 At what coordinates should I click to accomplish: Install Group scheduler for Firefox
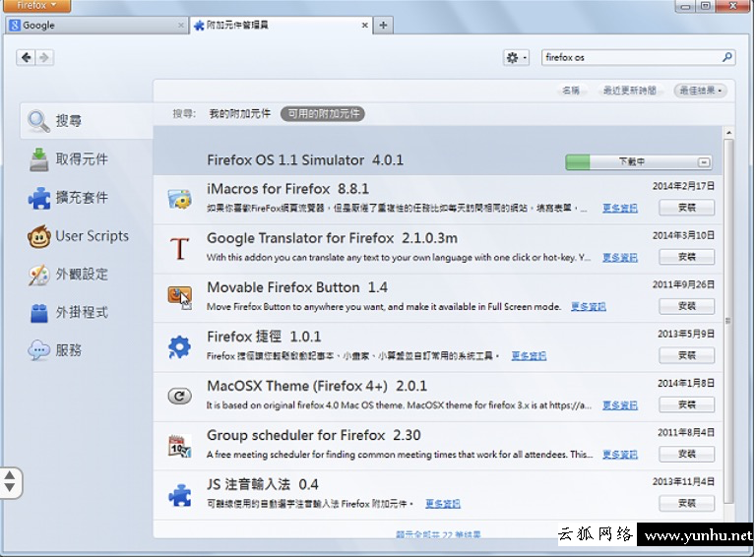pos(686,454)
